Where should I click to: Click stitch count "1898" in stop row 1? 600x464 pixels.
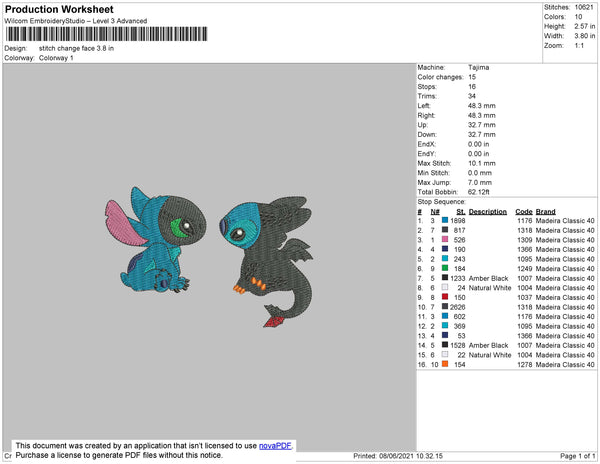458,221
